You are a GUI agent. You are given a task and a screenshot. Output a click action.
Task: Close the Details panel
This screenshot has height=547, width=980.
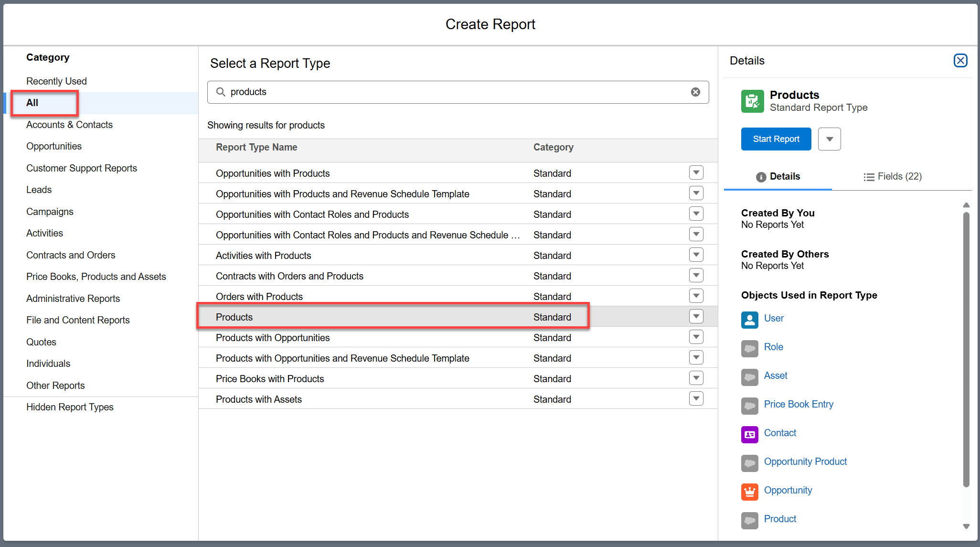(960, 61)
